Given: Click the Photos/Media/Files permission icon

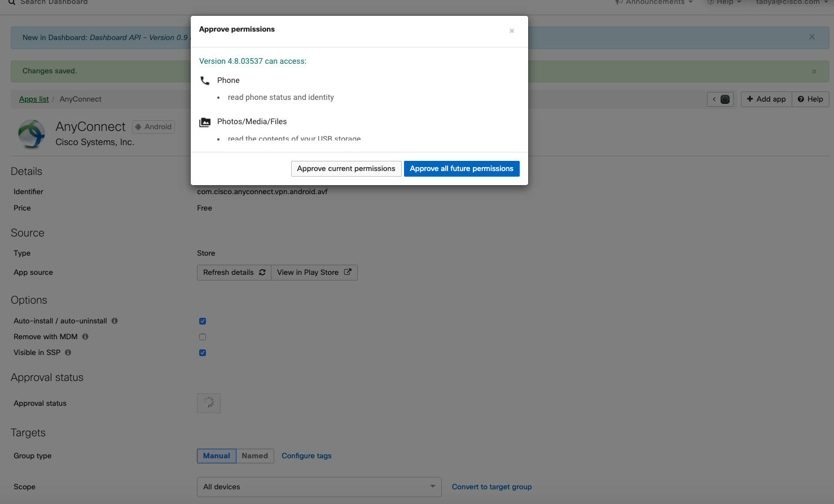Looking at the screenshot, I should [205, 122].
